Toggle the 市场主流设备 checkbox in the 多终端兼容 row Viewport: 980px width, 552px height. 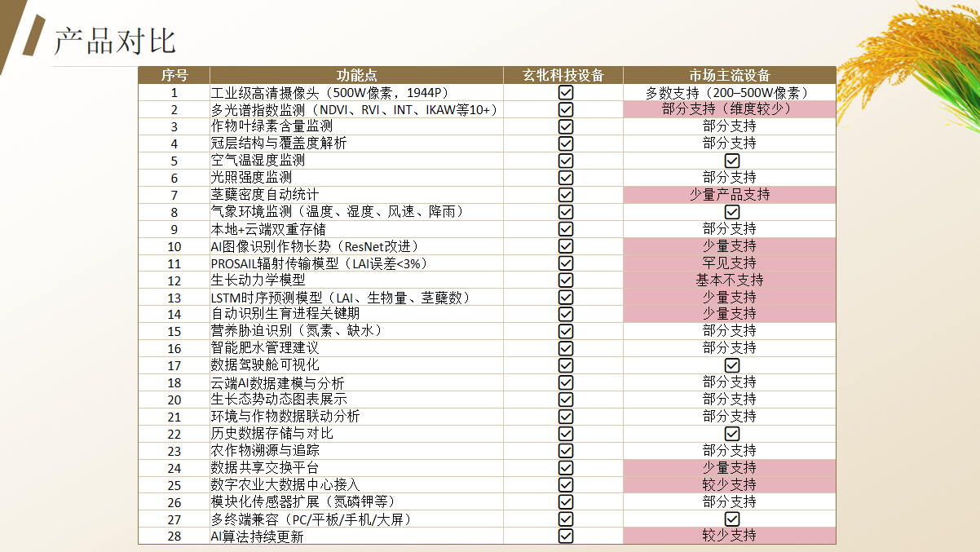click(731, 519)
